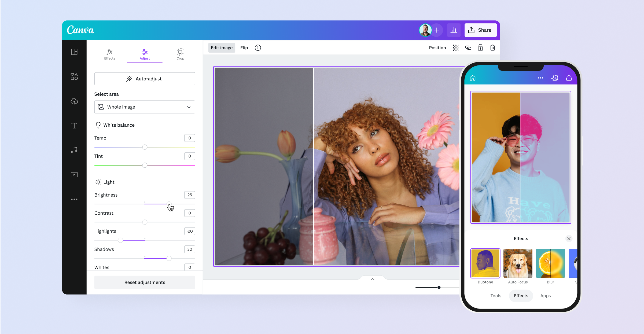644x334 pixels.
Task: Open the Videos panel
Action: point(74,175)
